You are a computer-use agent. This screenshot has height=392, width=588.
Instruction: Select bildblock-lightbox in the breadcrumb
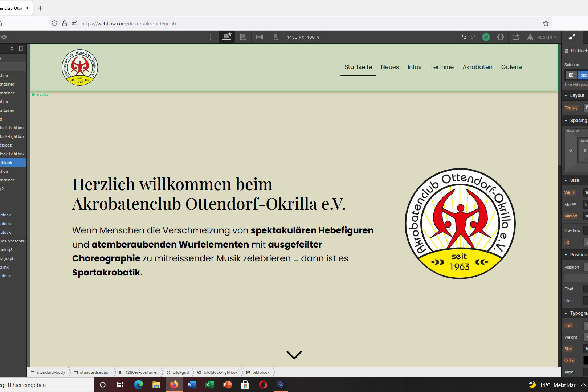(x=217, y=372)
